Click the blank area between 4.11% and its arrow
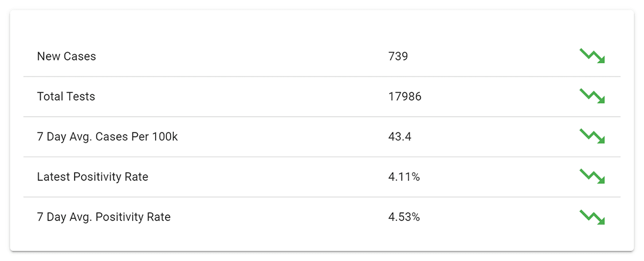Screen dimensions: 644x261 point(499,177)
